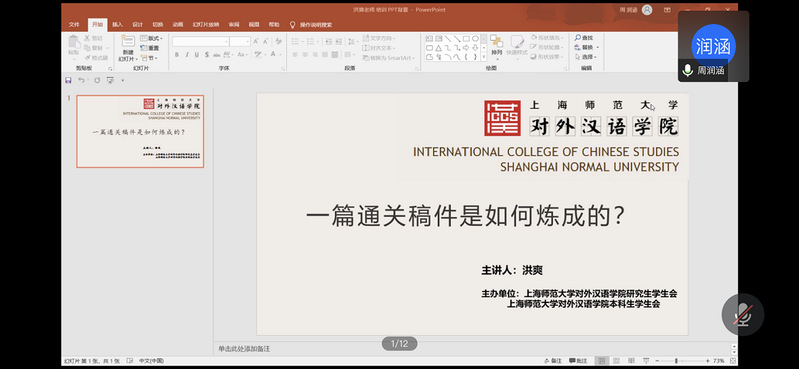Image resolution: width=799 pixels, height=369 pixels.
Task: Click the Find (查找) magnifier icon
Action: 578,38
